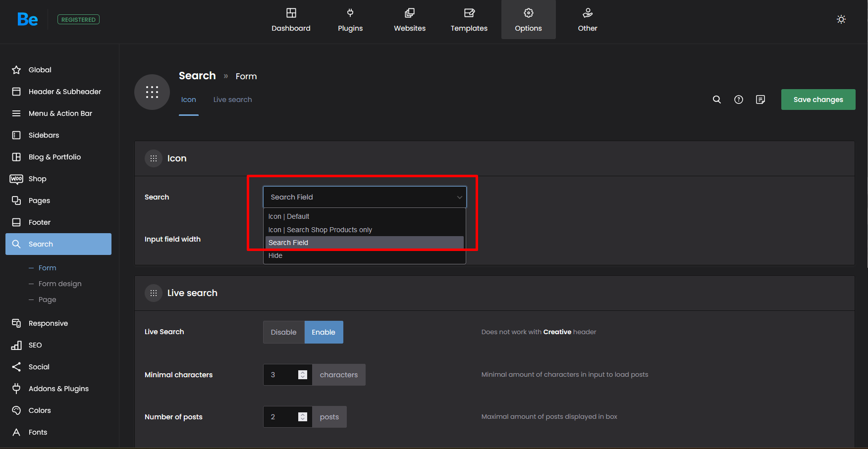Click the Icon section grid handle

tap(154, 158)
